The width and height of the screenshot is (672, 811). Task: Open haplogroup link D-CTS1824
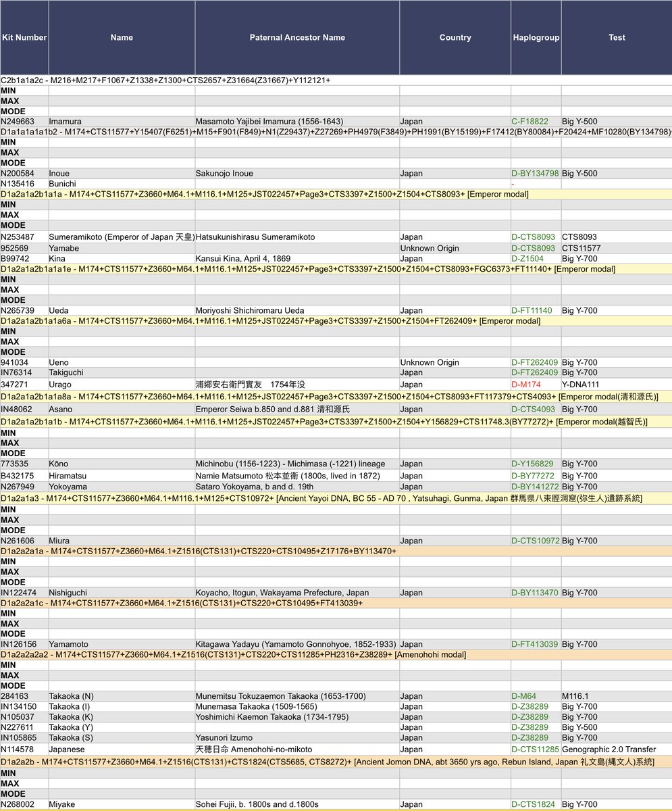click(x=534, y=804)
